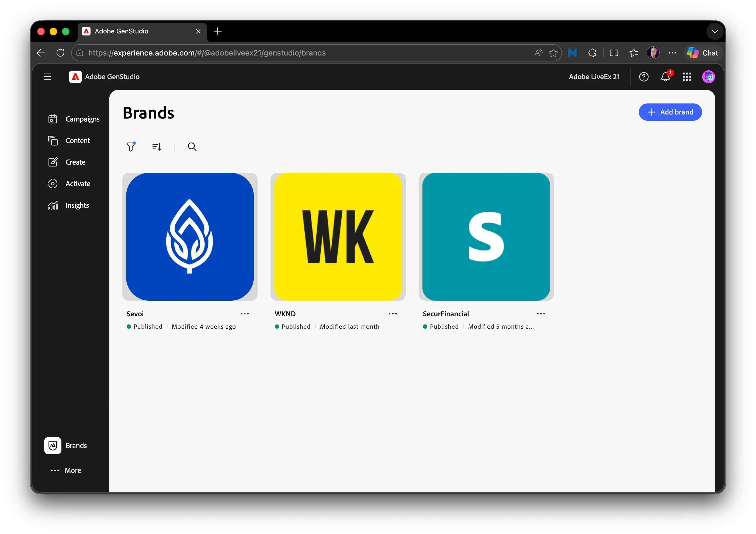View site information lock icon

click(80, 53)
